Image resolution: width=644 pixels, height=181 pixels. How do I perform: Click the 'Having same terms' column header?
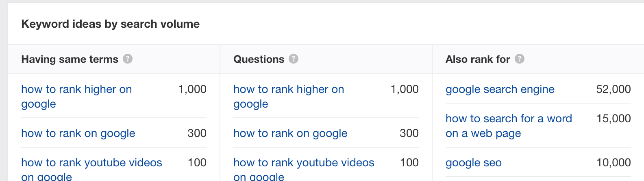[x=70, y=59]
